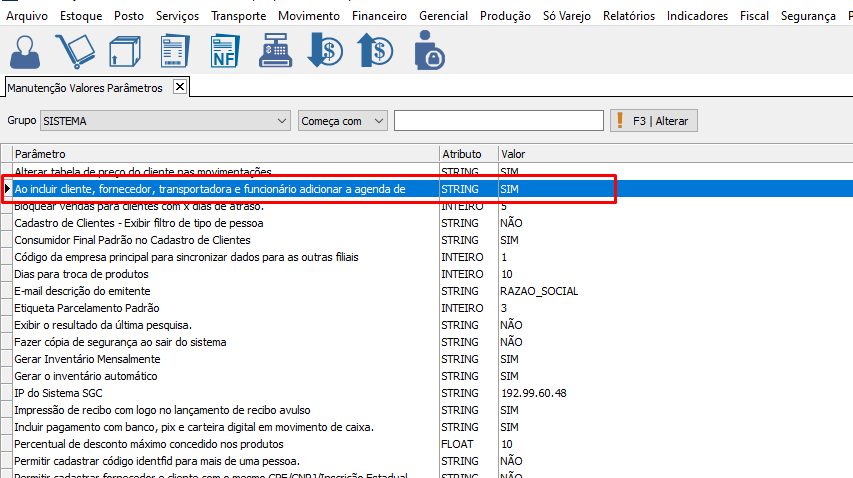Viewport: 853px width, 478px height.
Task: Click the parameter search text field
Action: pyautogui.click(x=498, y=121)
